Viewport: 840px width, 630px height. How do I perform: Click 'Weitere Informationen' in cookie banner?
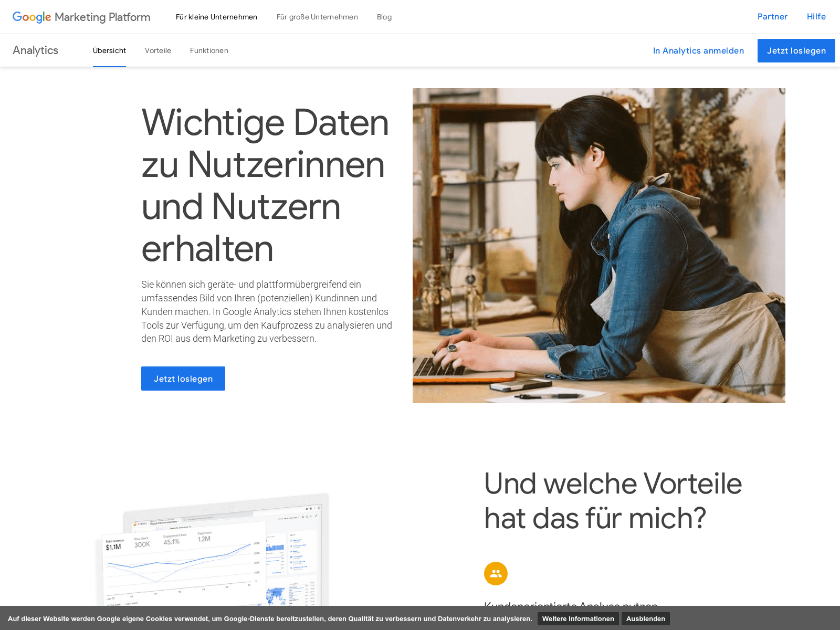click(x=578, y=618)
